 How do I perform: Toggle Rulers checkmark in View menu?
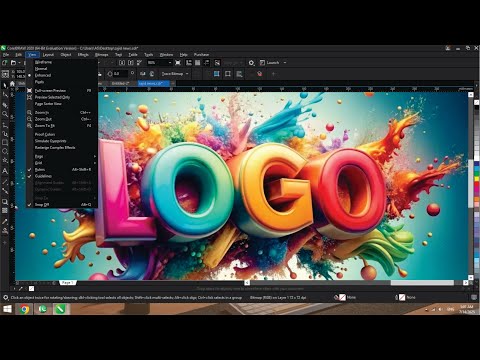tap(61, 170)
